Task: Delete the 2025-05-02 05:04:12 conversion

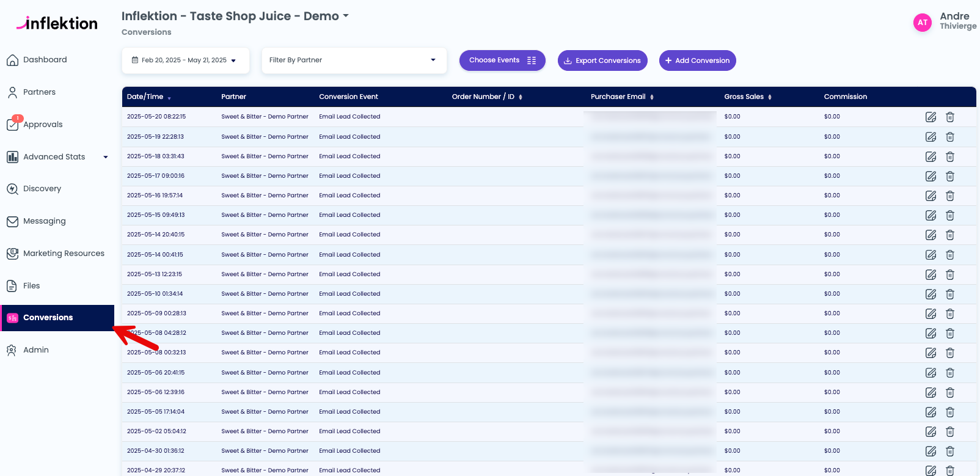Action: coord(950,432)
